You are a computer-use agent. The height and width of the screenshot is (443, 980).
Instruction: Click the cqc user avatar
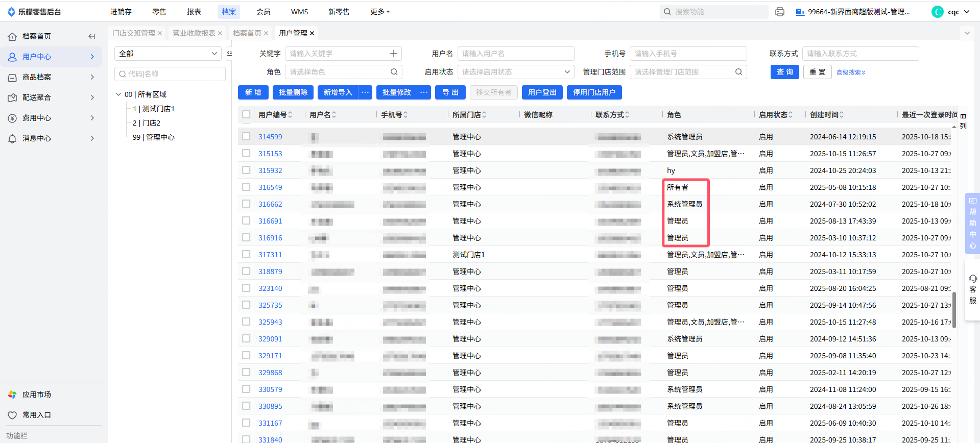(x=938, y=12)
